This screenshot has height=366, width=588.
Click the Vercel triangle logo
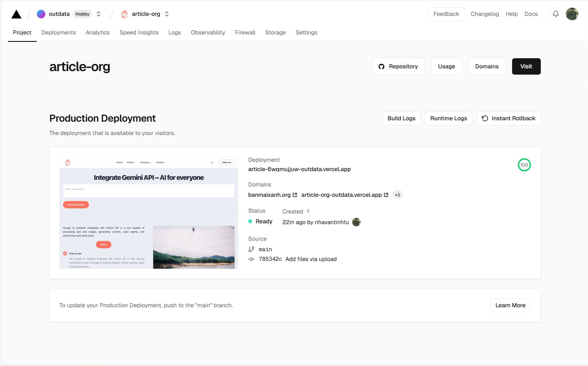click(16, 14)
